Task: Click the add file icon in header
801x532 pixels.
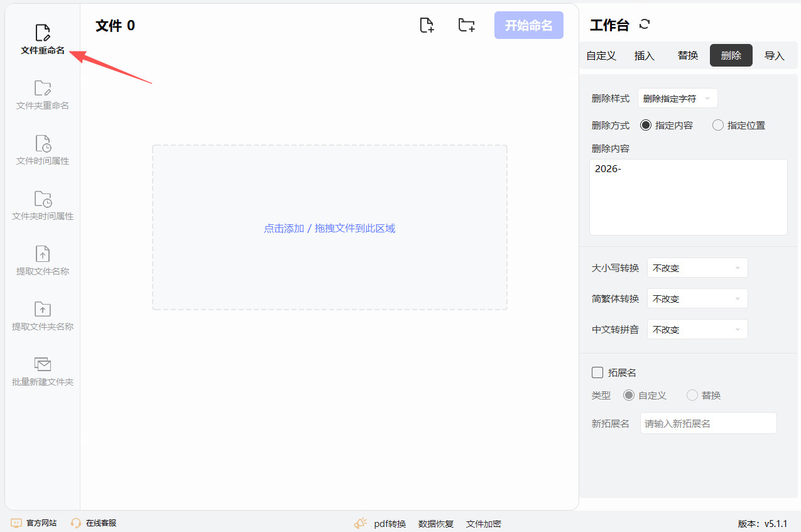Action: [x=427, y=25]
